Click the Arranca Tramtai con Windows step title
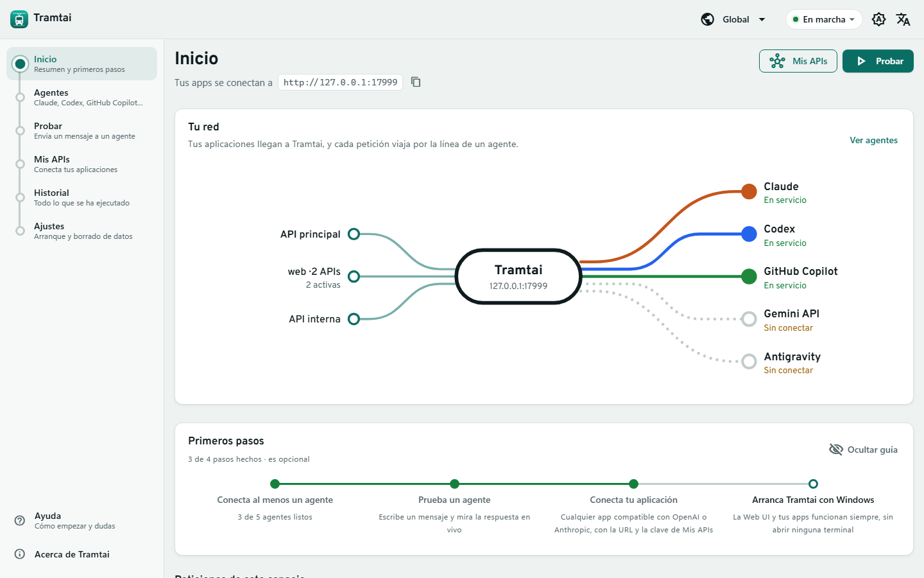 click(813, 500)
